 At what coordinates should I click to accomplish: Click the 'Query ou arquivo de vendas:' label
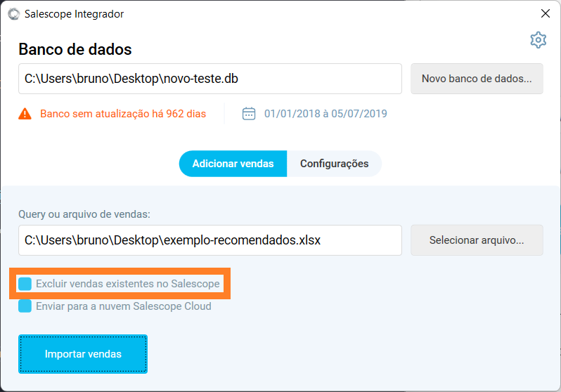click(84, 214)
